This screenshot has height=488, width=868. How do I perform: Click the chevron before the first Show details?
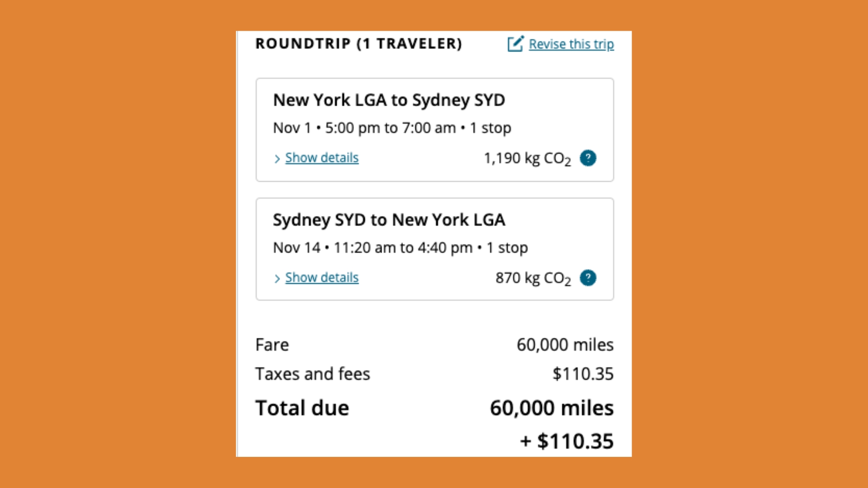coord(277,159)
